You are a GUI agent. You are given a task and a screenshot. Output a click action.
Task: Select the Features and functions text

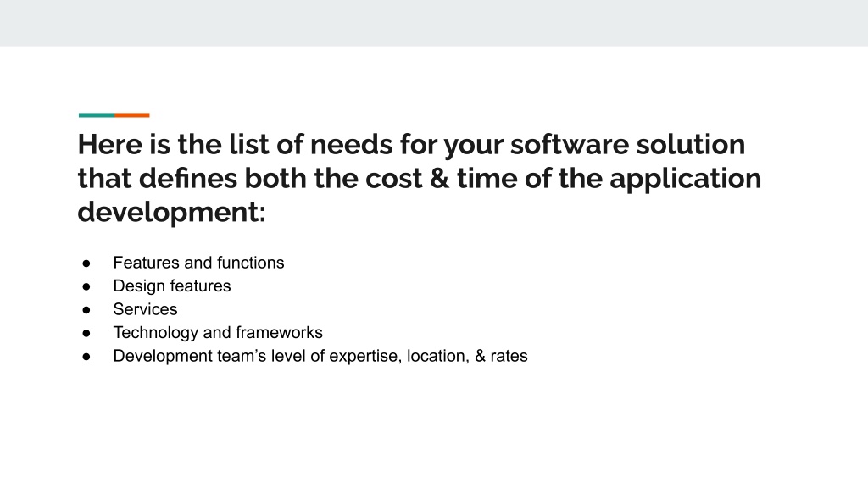[x=198, y=263]
